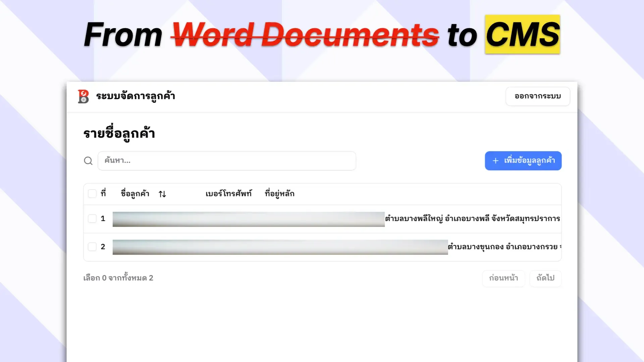The image size is (644, 362).
Task: Click the plus icon in the add-customer button
Action: click(495, 161)
